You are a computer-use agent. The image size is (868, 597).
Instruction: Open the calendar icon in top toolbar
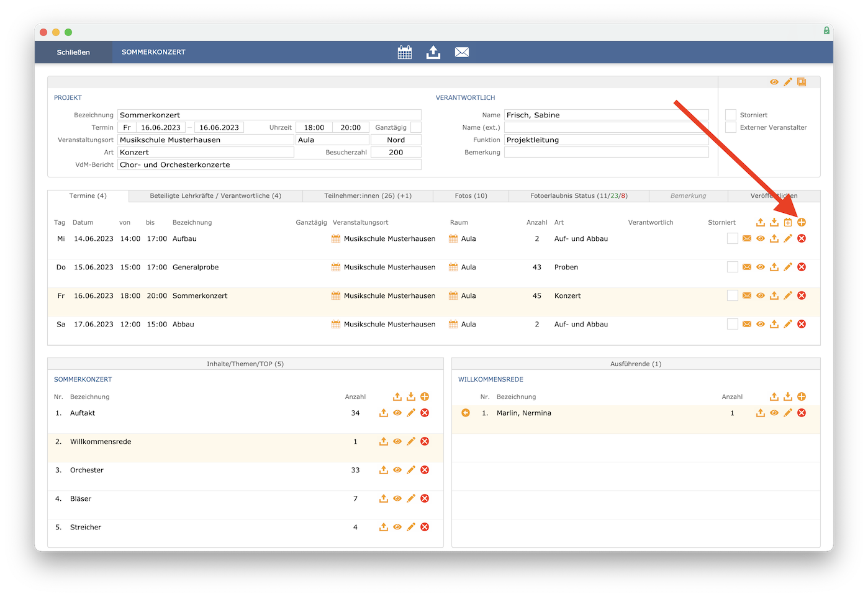[405, 53]
